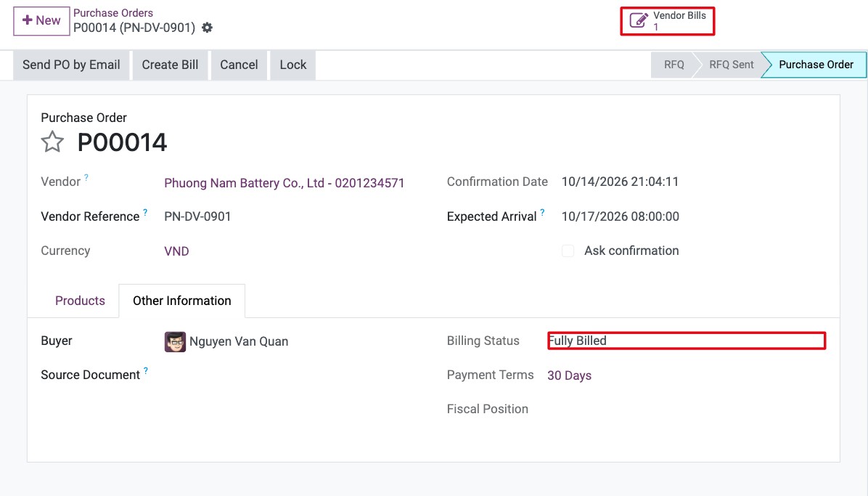Screen dimensions: 868x496
Task: Mark P00014 as favorite with the star
Action: coord(52,142)
